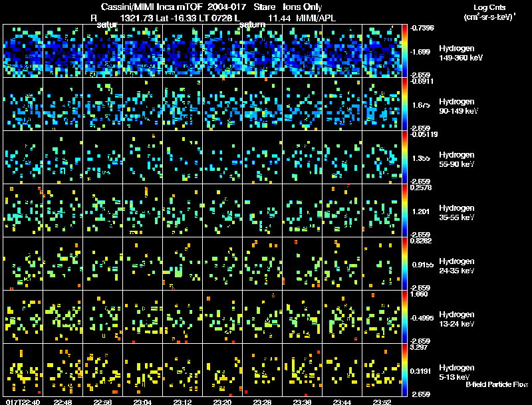Click the 1.675 colorbar value
This screenshot has height=405, width=532.
tap(421, 105)
